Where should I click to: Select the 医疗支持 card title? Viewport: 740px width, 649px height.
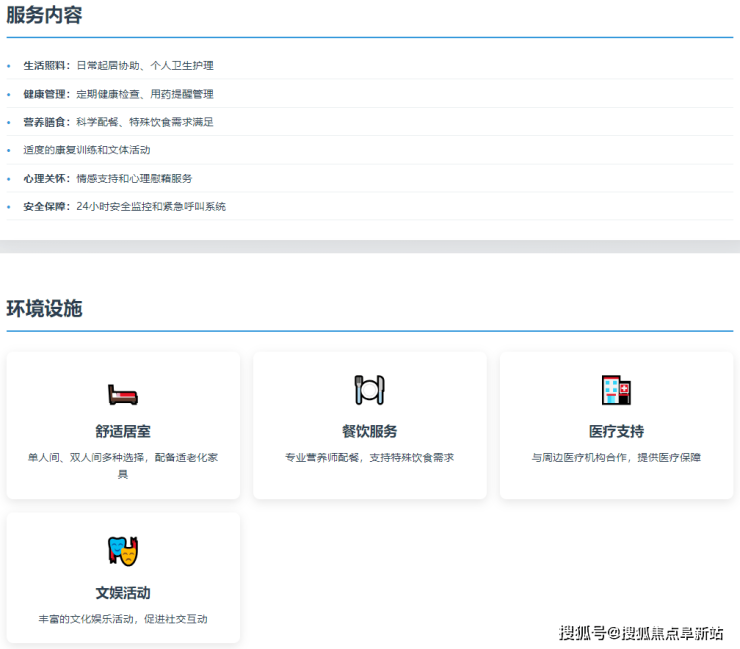pyautogui.click(x=616, y=431)
